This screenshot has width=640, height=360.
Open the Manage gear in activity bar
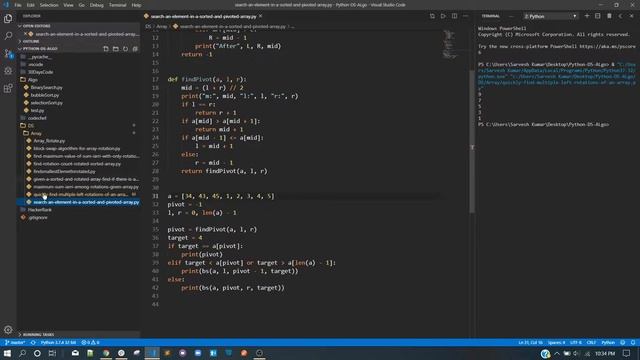pyautogui.click(x=8, y=329)
